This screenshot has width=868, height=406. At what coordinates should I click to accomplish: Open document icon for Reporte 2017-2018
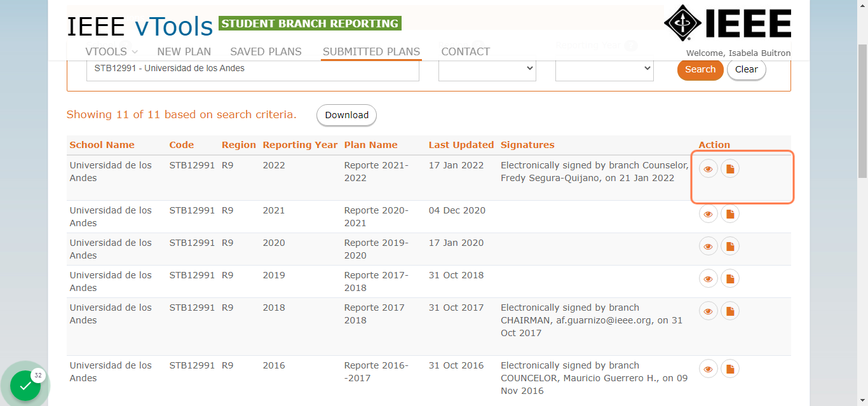(730, 279)
